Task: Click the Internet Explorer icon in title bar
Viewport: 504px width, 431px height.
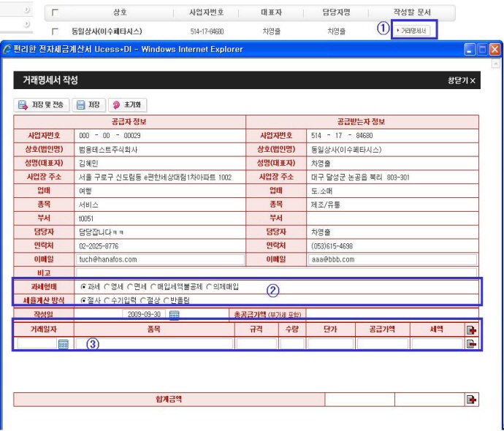Action: [7, 49]
